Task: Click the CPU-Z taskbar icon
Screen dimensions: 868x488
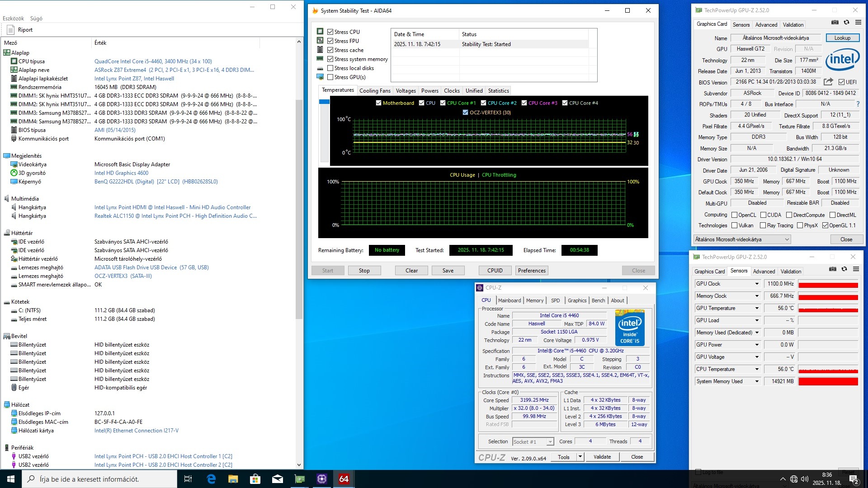Action: [x=321, y=479]
